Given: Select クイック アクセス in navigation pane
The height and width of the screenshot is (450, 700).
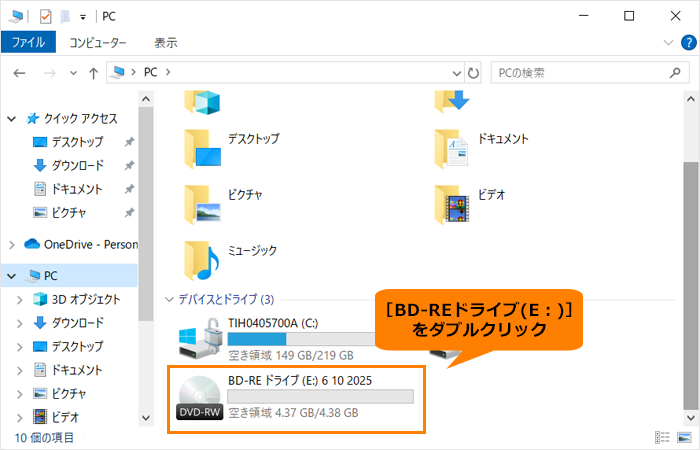Looking at the screenshot, I should pyautogui.click(x=72, y=118).
